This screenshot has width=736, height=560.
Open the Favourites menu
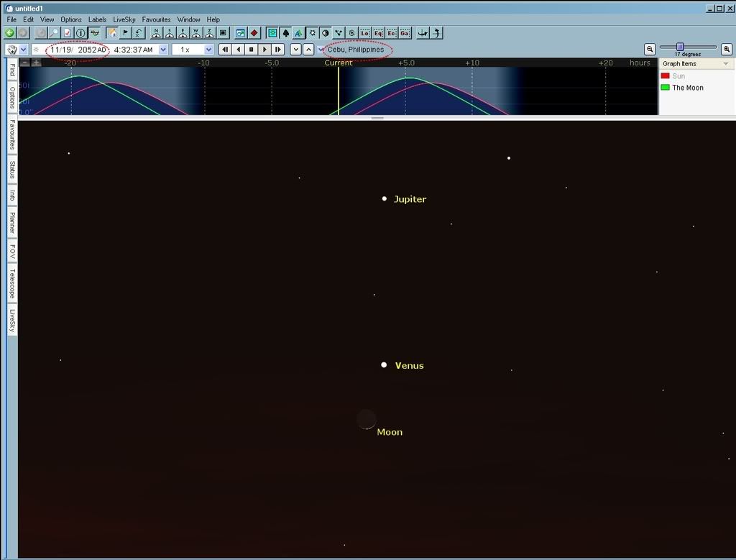tap(156, 19)
